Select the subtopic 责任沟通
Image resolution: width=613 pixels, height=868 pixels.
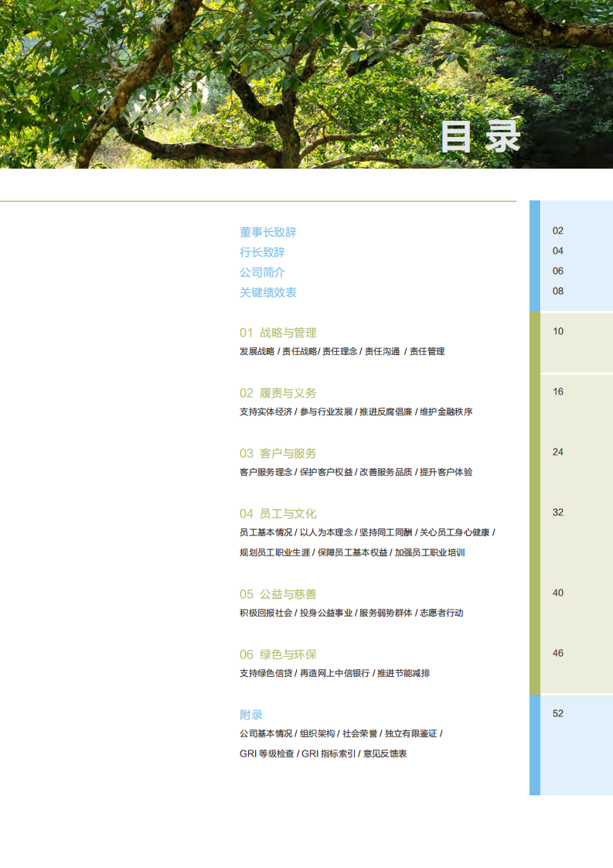pyautogui.click(x=383, y=351)
